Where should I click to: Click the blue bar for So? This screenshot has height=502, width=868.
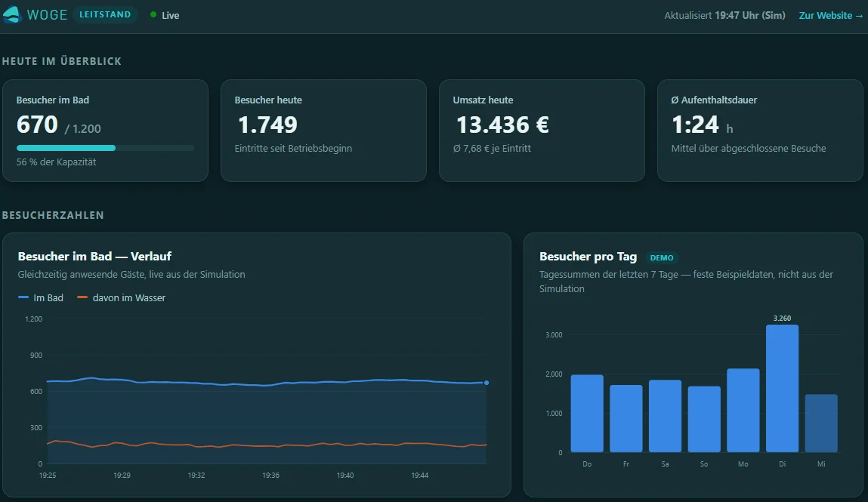click(704, 419)
